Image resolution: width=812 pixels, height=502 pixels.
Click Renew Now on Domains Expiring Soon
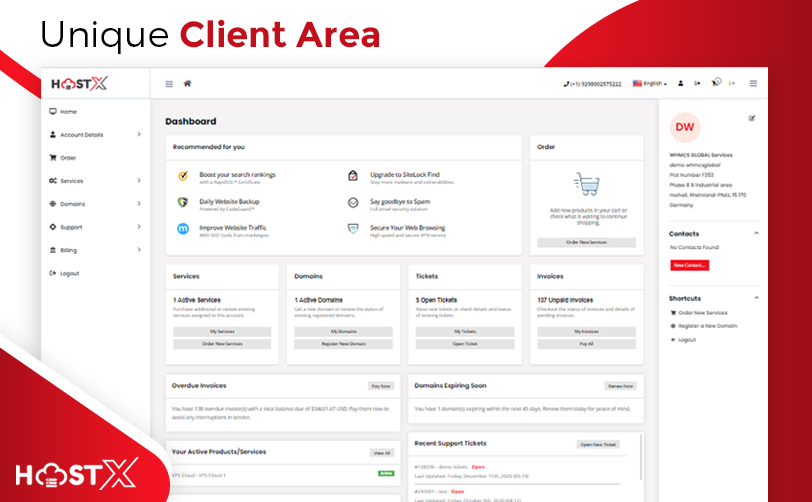tap(620, 386)
